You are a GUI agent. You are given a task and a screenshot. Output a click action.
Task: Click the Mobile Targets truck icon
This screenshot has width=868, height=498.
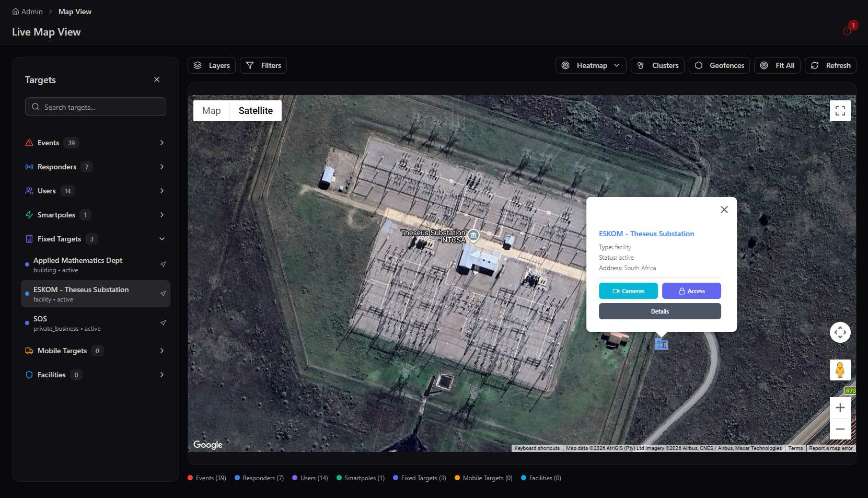coord(29,351)
